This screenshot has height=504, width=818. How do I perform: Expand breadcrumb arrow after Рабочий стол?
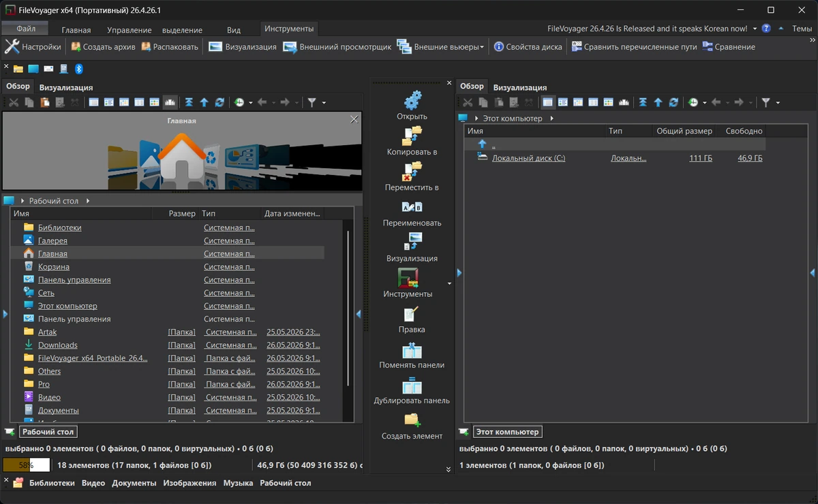coord(88,201)
